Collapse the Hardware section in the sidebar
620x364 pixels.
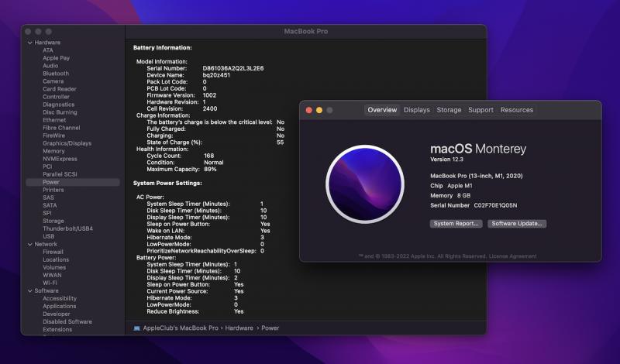[x=30, y=43]
